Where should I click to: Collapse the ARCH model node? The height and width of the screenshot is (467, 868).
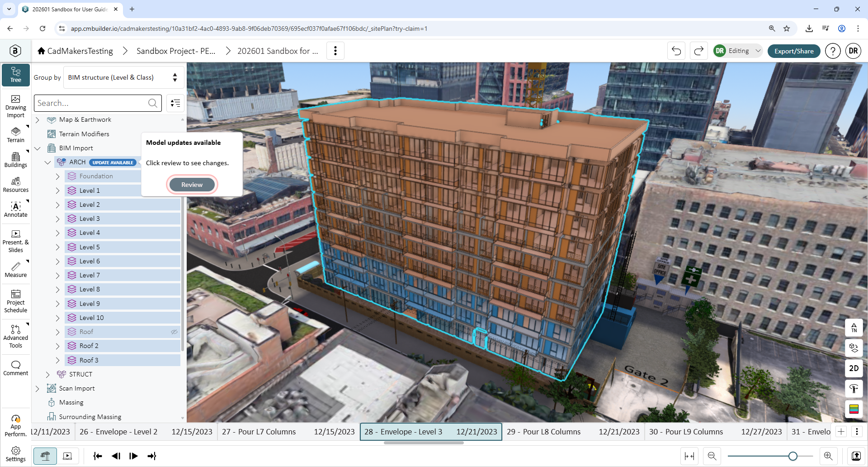click(x=47, y=162)
